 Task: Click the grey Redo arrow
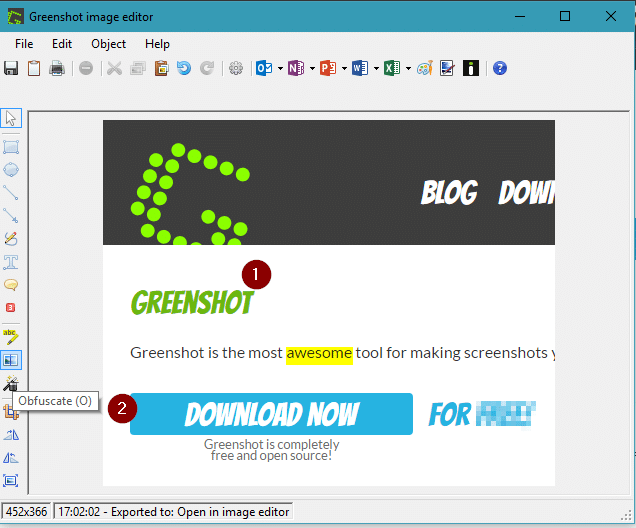coord(207,68)
